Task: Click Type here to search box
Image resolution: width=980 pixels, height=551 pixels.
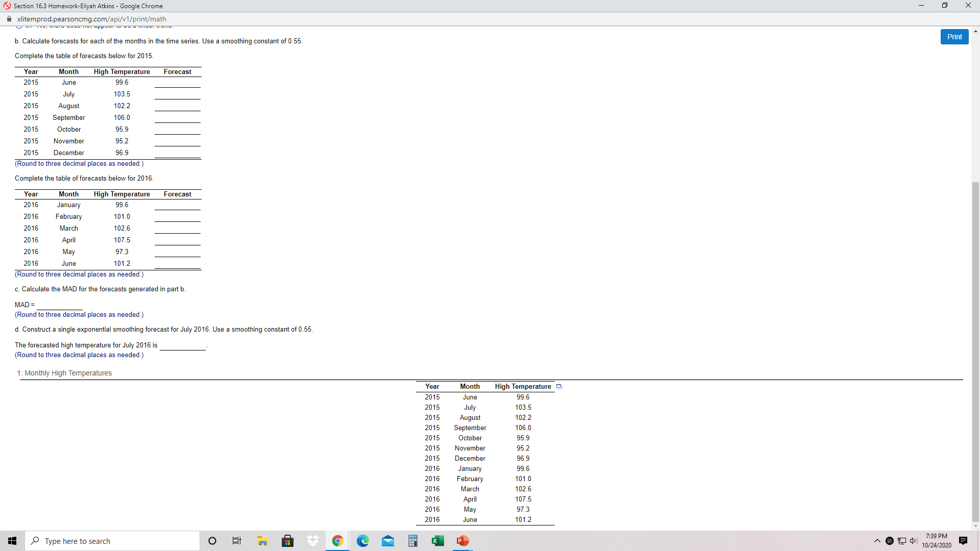Action: pos(112,541)
